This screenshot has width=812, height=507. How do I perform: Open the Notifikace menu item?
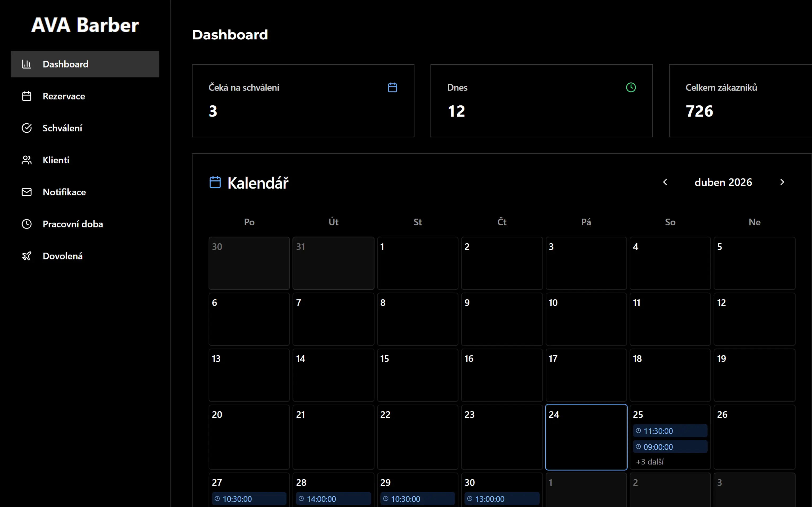64,192
